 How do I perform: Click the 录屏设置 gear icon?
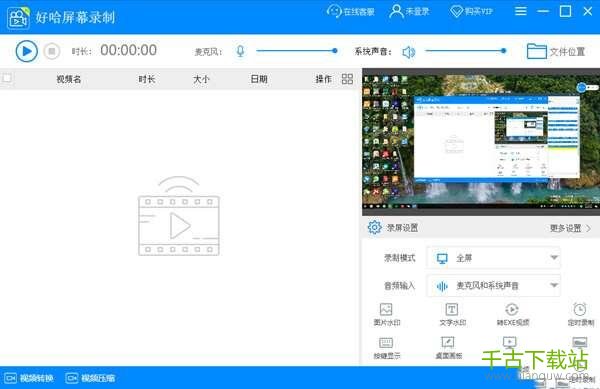click(x=374, y=227)
